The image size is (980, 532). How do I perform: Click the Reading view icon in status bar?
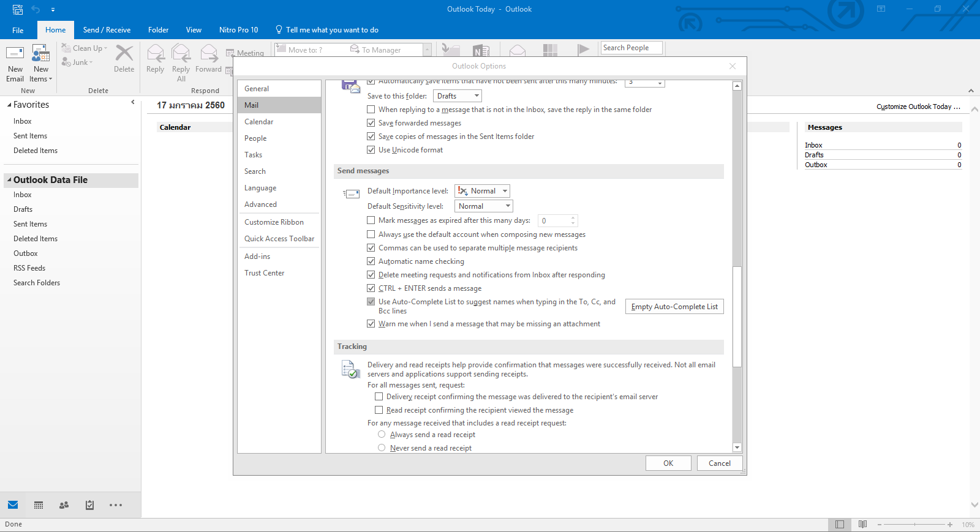[863, 525]
